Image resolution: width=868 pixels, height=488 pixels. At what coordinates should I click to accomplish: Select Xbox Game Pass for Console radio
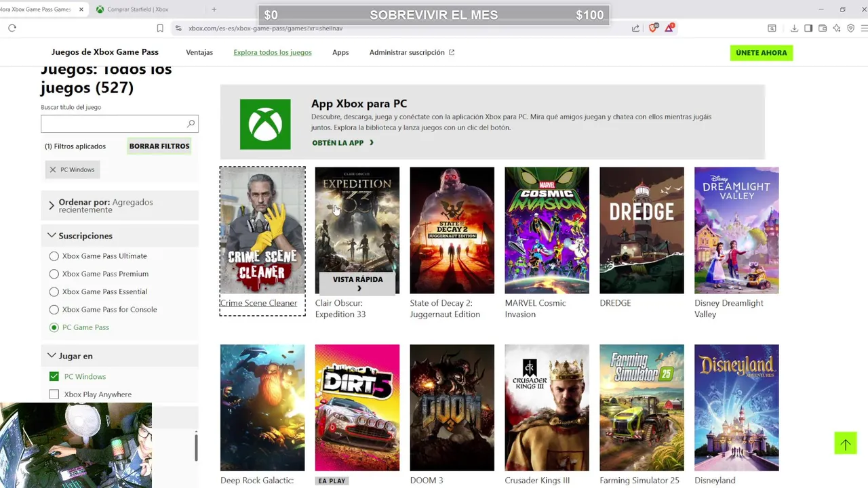(54, 310)
